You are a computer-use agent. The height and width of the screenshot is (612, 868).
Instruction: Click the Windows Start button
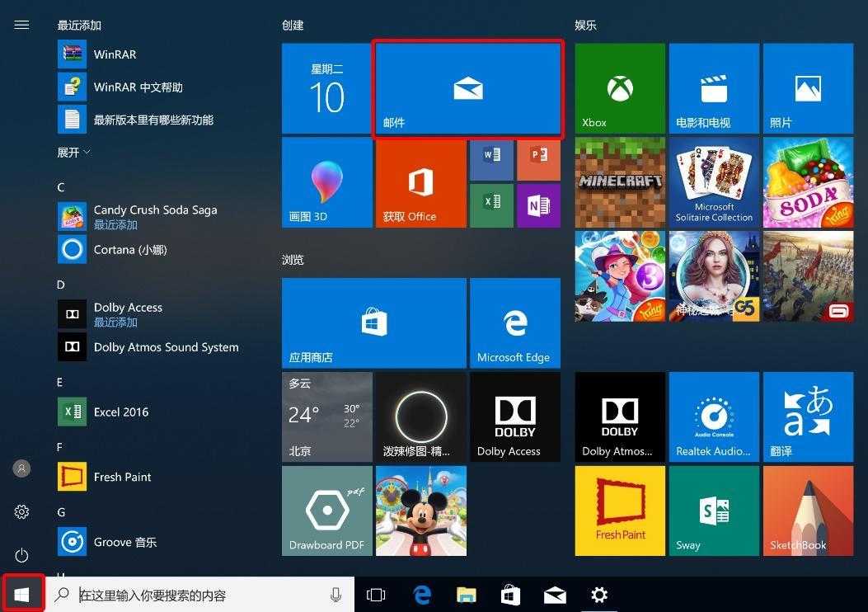click(x=22, y=595)
